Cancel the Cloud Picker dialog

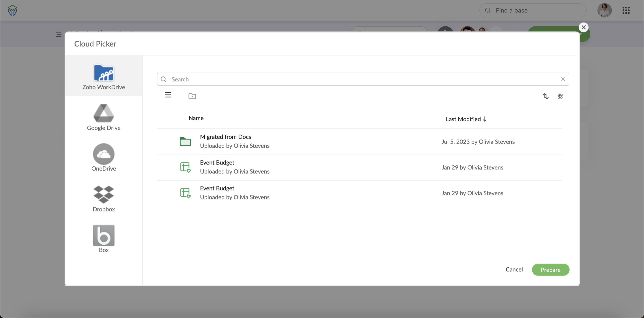(x=514, y=269)
